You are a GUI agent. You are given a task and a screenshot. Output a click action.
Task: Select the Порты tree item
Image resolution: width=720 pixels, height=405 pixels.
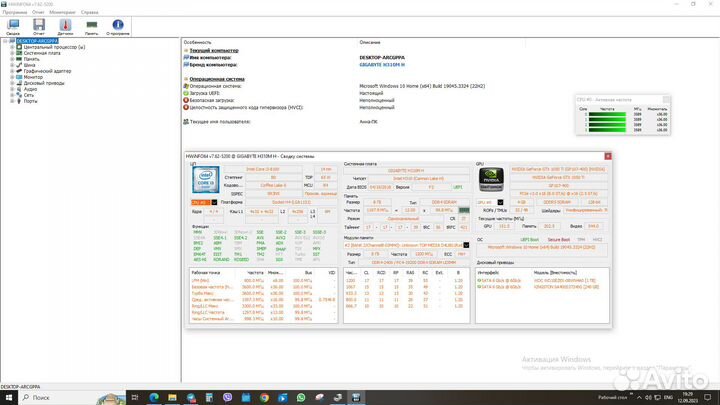click(30, 101)
